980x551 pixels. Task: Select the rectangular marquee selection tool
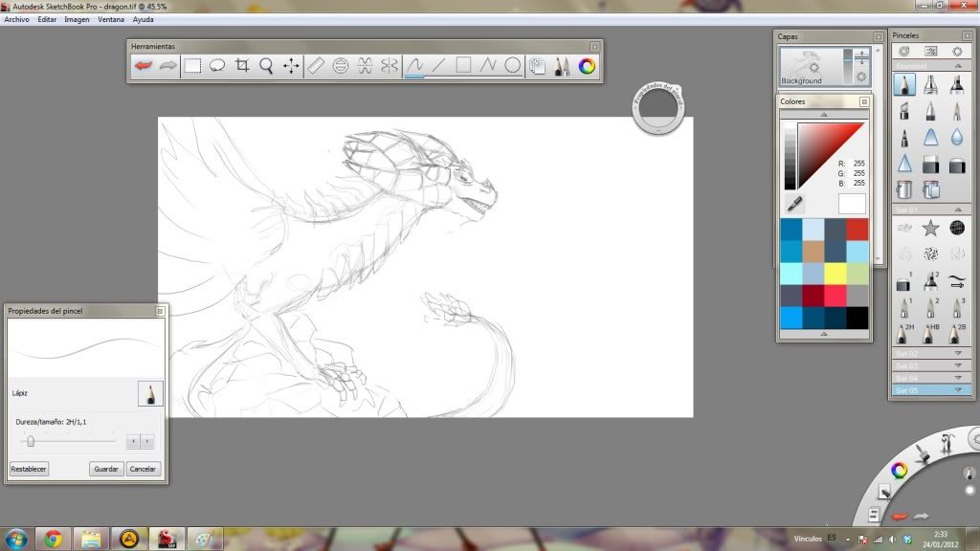coord(192,66)
